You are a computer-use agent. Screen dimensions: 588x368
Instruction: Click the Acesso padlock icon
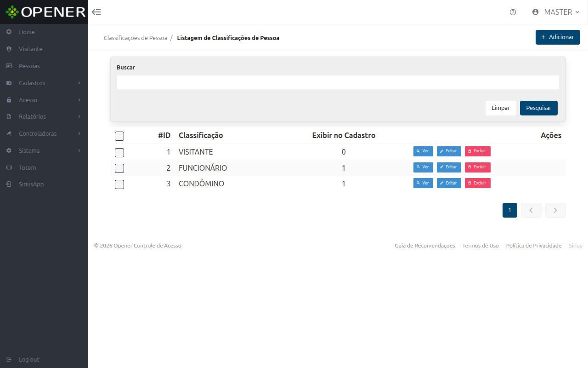click(9, 100)
